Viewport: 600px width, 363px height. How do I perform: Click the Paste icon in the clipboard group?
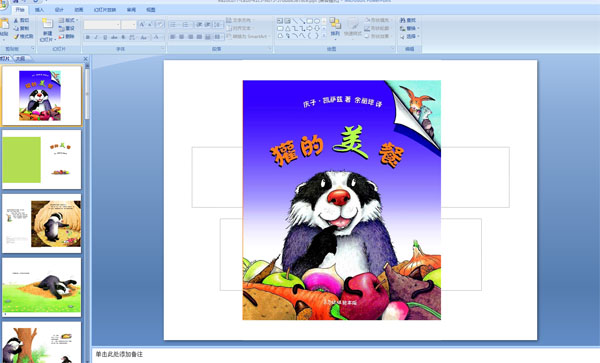(x=4, y=24)
